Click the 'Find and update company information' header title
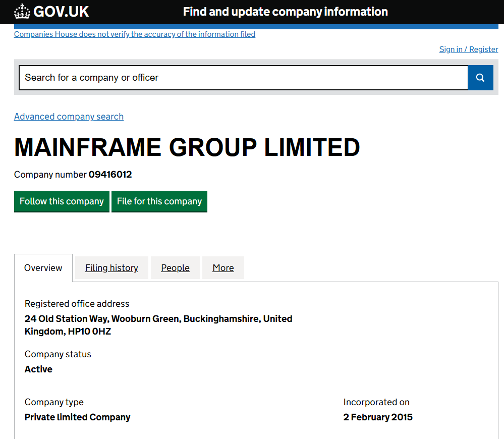Screen dimensions: 504x439 [x=286, y=12]
